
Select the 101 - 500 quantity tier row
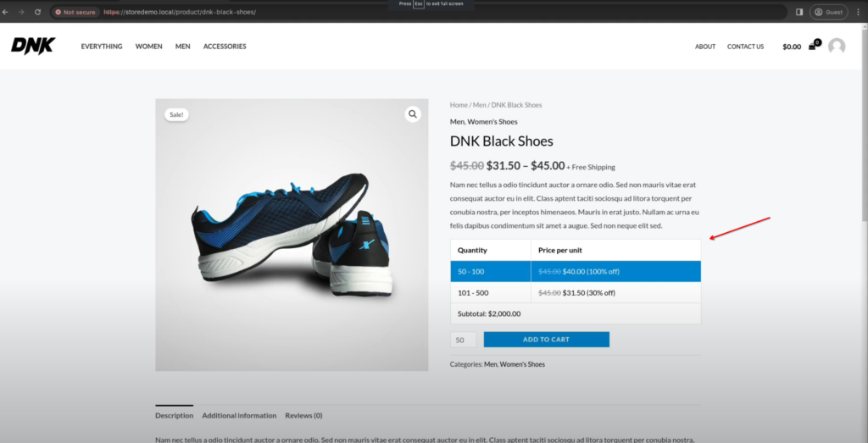point(576,292)
